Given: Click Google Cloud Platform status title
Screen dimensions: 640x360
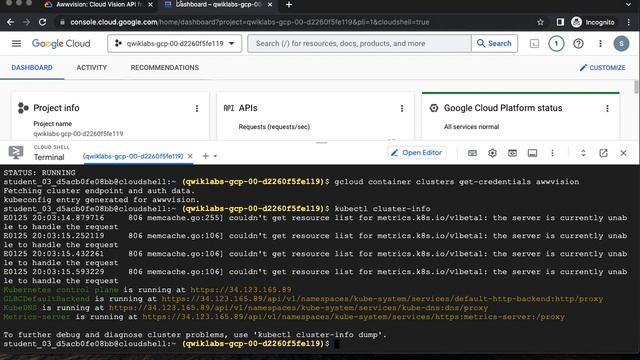Looking at the screenshot, I should pyautogui.click(x=503, y=108).
